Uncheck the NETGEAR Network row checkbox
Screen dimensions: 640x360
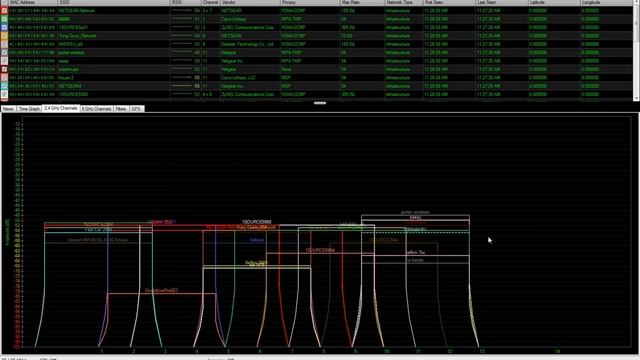click(4, 11)
